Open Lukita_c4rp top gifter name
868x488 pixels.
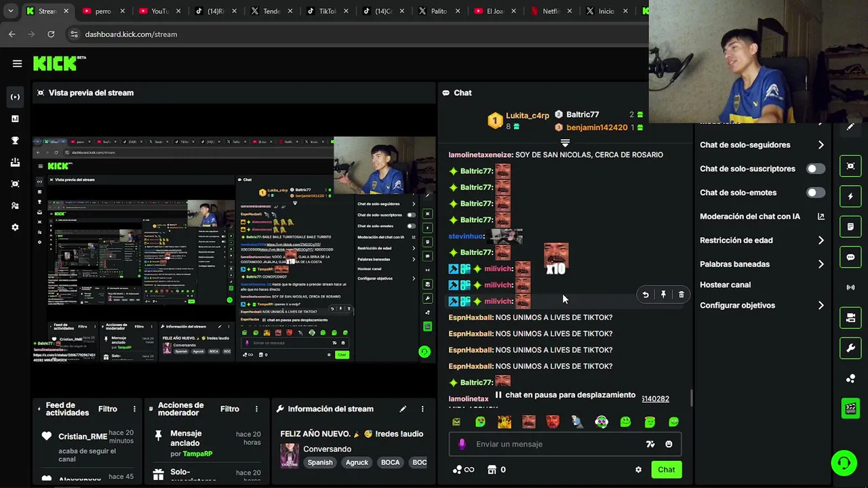tap(527, 115)
